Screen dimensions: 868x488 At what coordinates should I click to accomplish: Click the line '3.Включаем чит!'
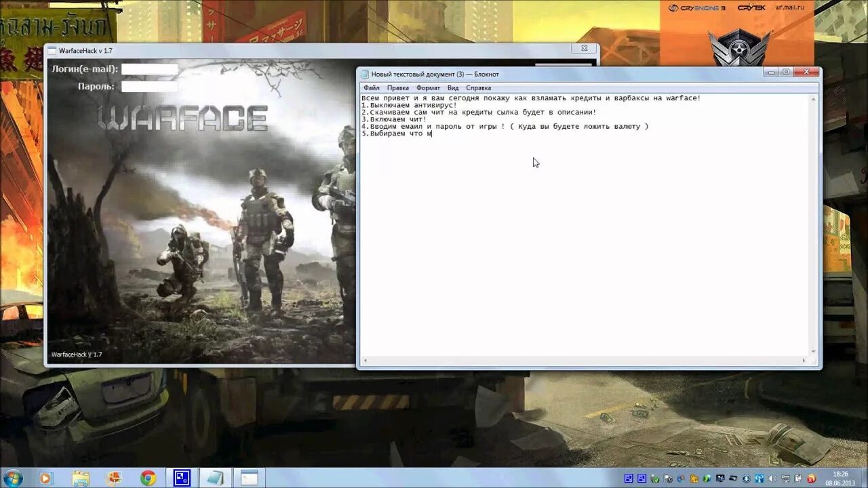click(394, 119)
